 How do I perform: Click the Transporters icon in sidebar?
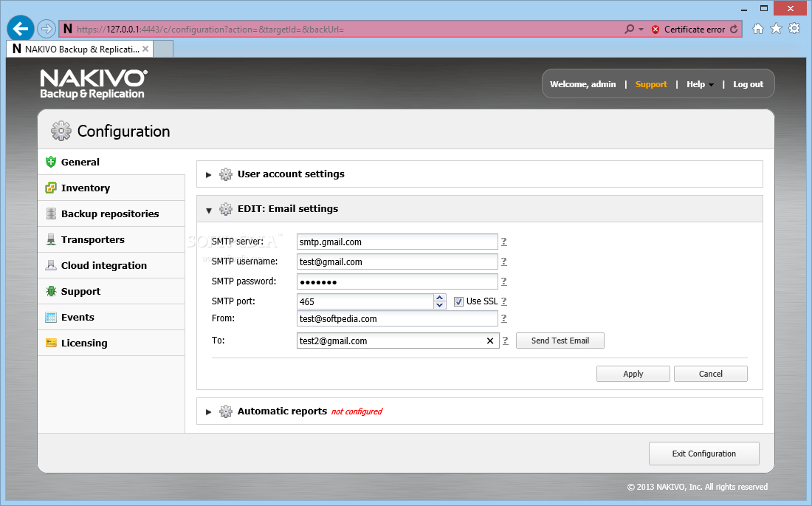point(51,239)
